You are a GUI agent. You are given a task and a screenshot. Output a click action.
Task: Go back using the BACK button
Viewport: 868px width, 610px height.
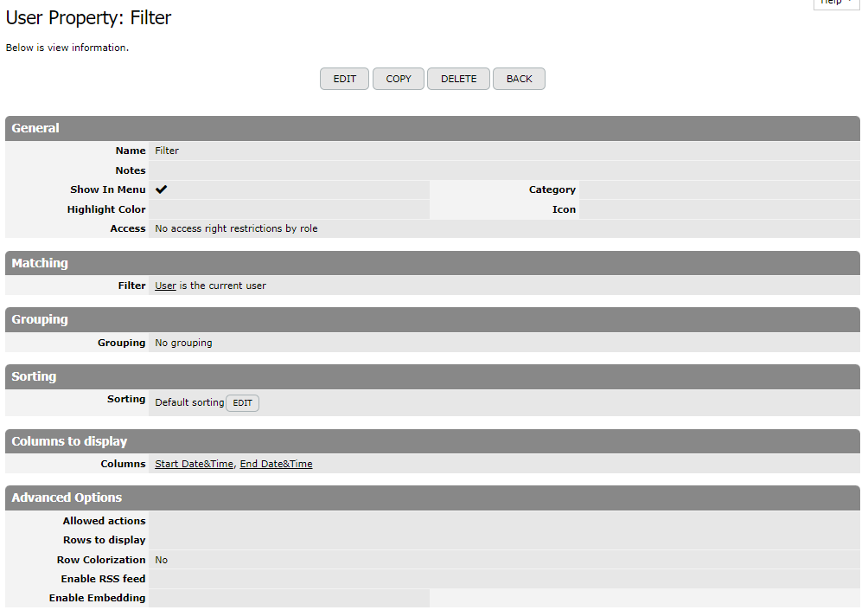click(x=519, y=79)
